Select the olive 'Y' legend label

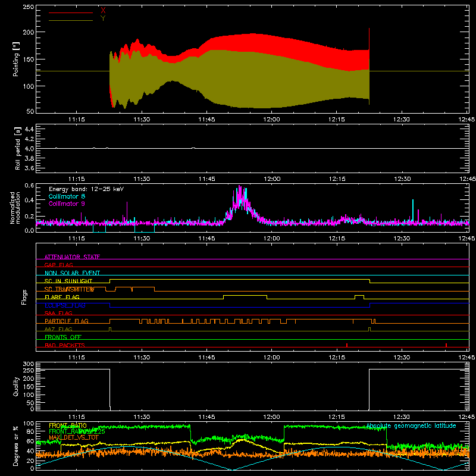(103, 18)
